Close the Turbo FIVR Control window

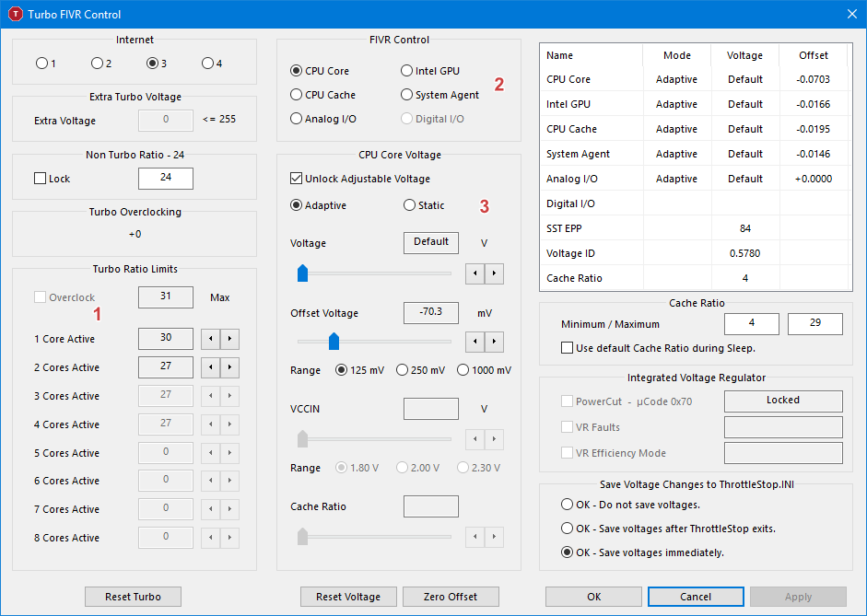click(852, 14)
